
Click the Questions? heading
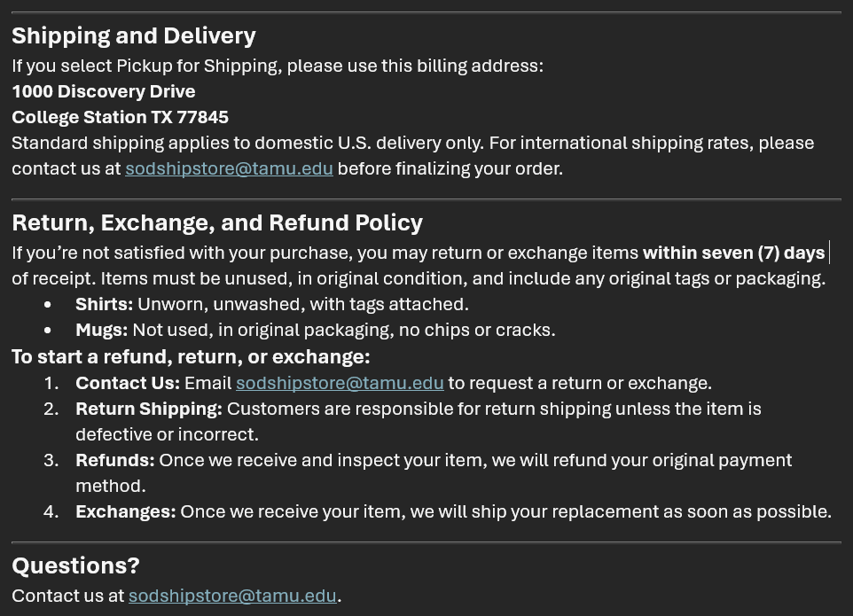[x=75, y=566]
